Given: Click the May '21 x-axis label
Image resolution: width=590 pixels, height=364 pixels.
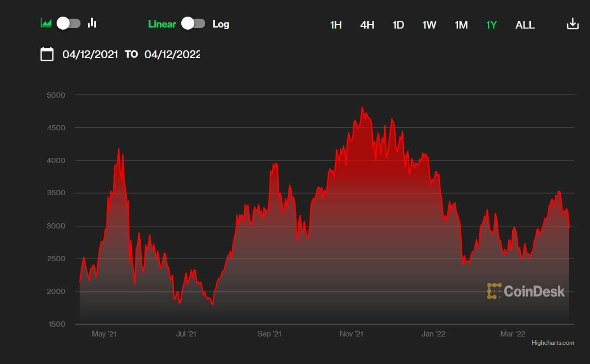Looking at the screenshot, I should [x=104, y=334].
